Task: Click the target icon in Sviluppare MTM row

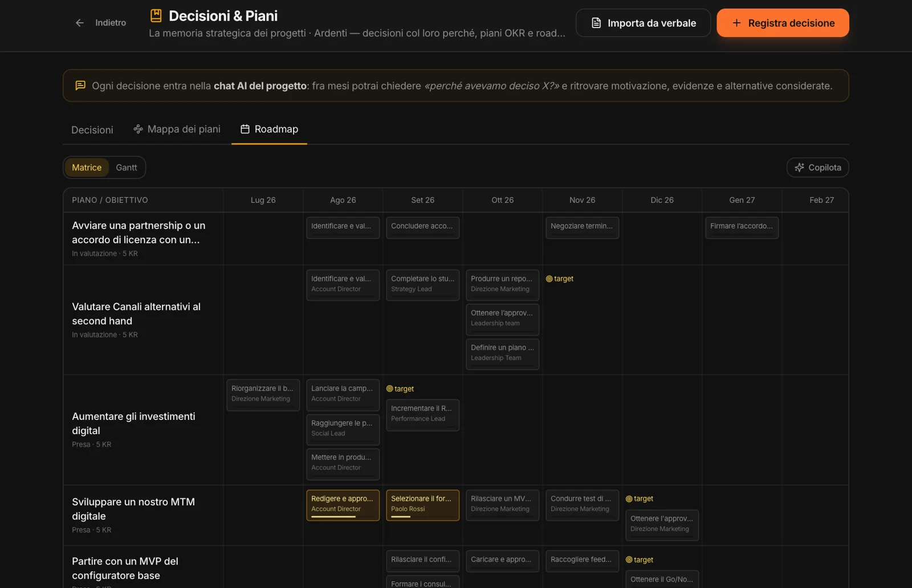Action: pyautogui.click(x=629, y=499)
